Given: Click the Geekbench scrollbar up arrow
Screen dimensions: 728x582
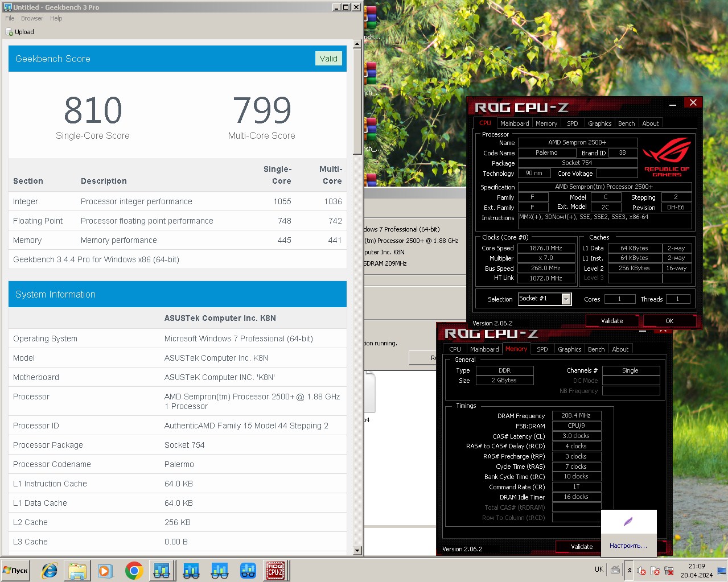Looking at the screenshot, I should click(357, 43).
